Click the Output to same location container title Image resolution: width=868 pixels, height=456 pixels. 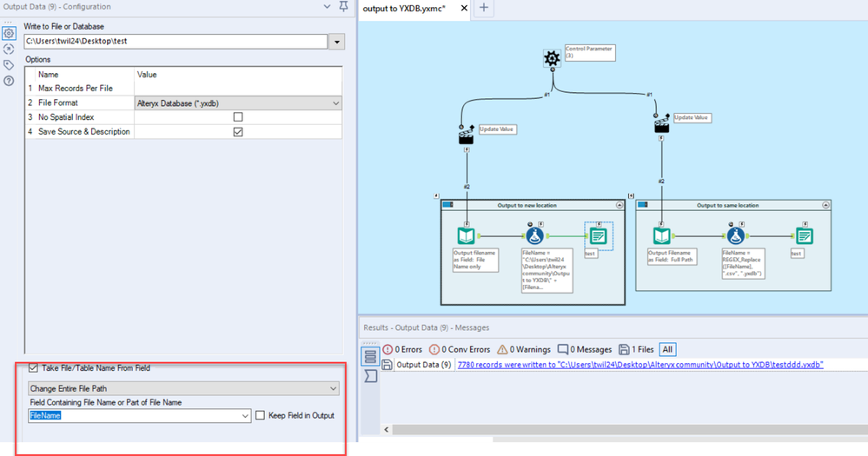(x=727, y=205)
